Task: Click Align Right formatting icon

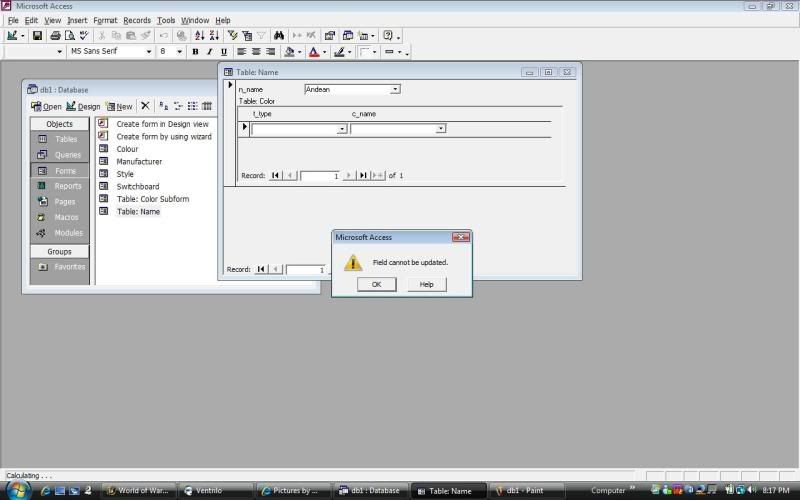Action: coord(271,52)
